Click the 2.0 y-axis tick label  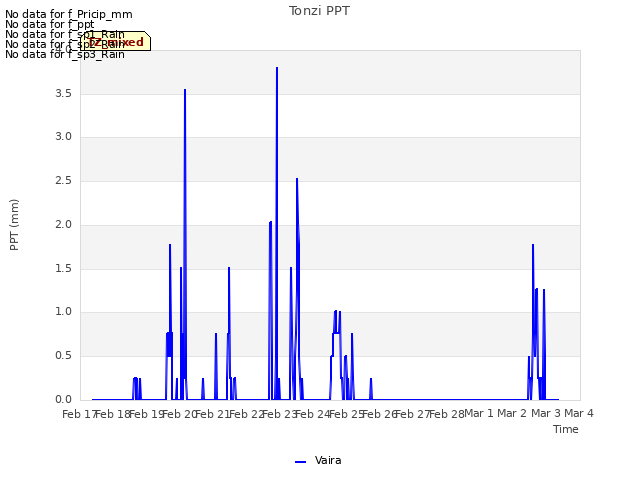click(x=63, y=224)
